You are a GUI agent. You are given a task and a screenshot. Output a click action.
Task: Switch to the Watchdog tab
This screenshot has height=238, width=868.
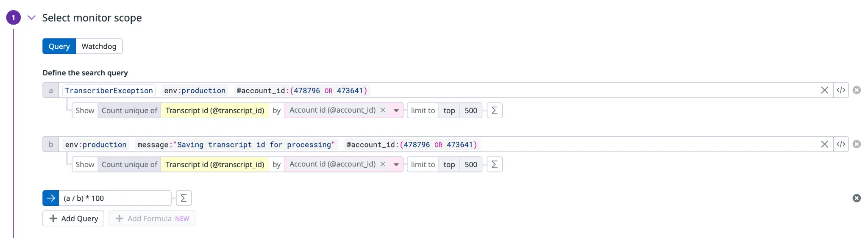[99, 46]
